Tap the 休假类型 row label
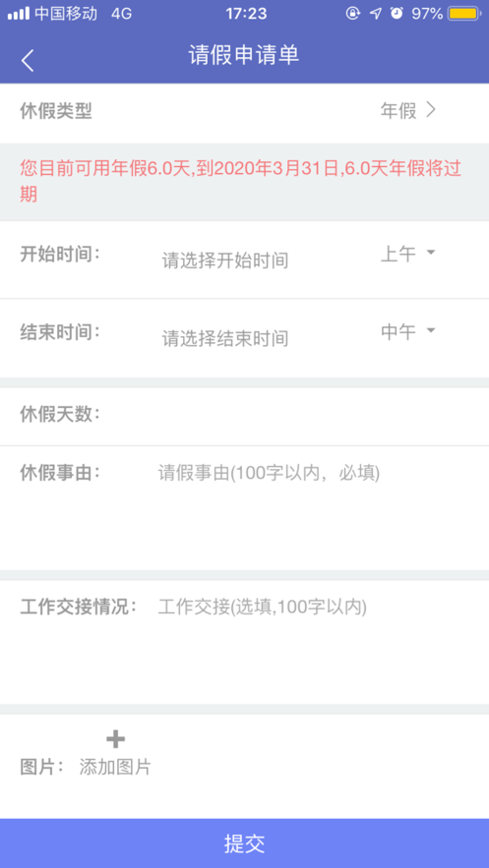The image size is (489, 868). (x=56, y=111)
